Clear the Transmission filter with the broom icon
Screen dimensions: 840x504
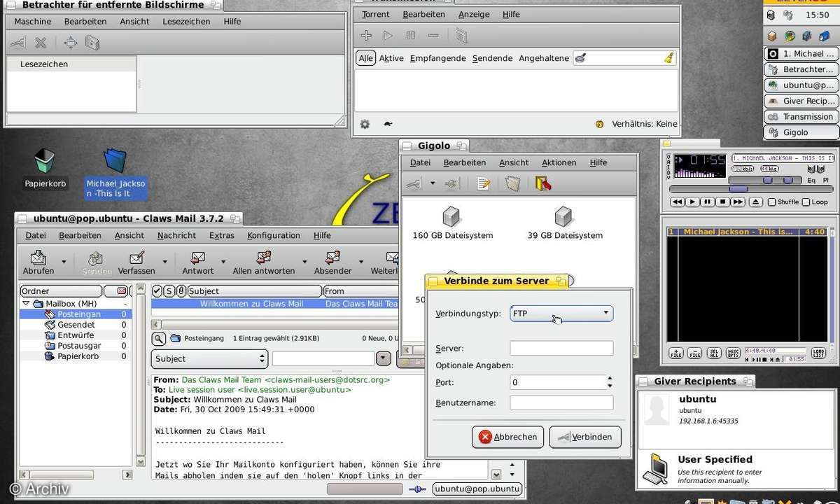(668, 58)
